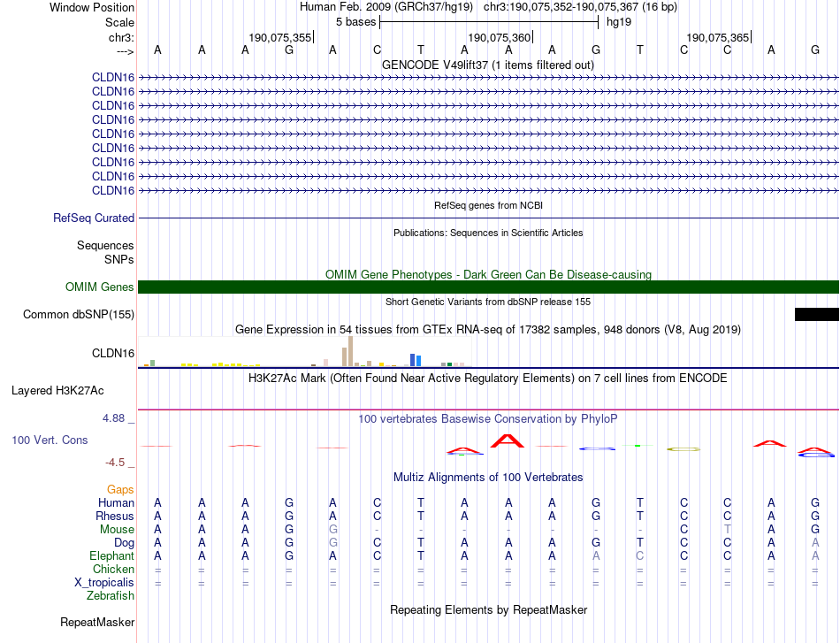Open Gene Expression in 54 tissues GTEx title
The image size is (840, 643).
click(487, 330)
